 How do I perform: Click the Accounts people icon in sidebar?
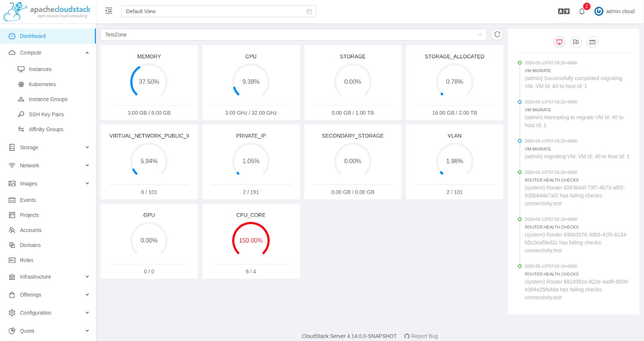pos(12,230)
